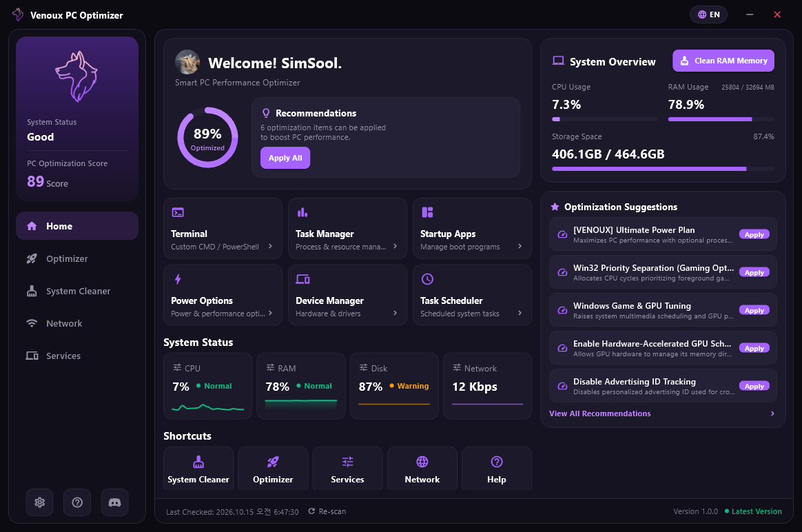Image resolution: width=802 pixels, height=532 pixels.
Task: Open the Discord icon button
Action: point(114,502)
